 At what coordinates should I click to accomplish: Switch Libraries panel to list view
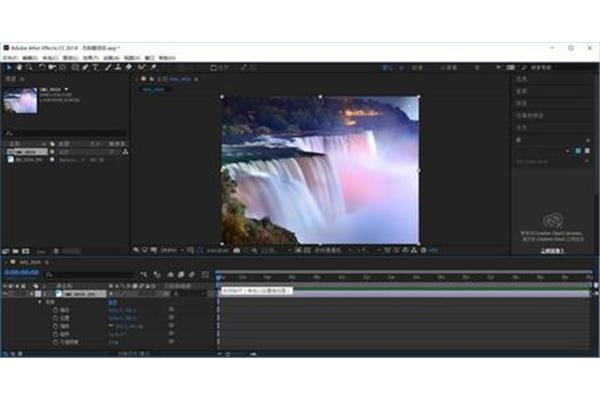(x=587, y=151)
